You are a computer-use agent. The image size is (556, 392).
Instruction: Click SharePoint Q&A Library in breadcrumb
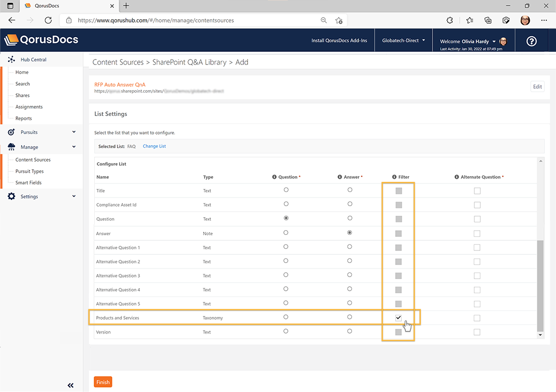190,62
